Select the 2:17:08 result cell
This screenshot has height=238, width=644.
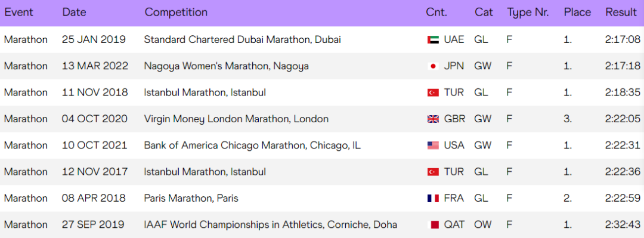(x=623, y=40)
